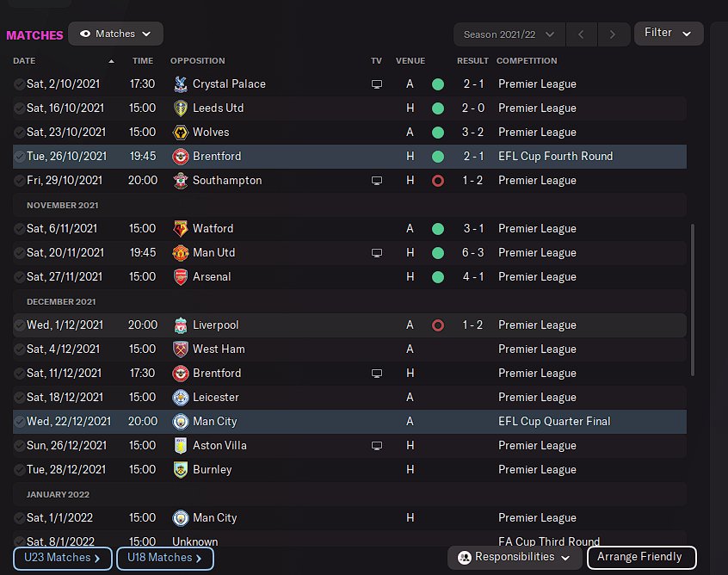Viewport: 728px width, 575px height.
Task: Click the Crystal Palace club badge
Action: point(181,84)
